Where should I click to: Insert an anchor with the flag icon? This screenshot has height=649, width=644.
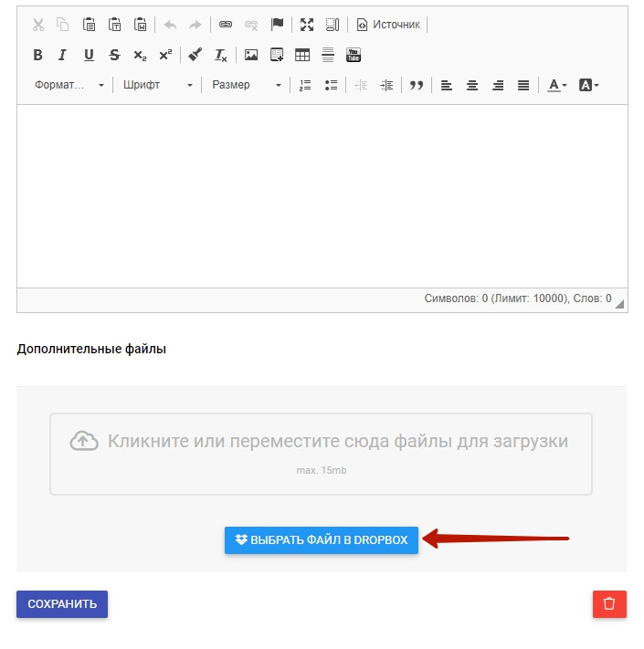pyautogui.click(x=277, y=25)
